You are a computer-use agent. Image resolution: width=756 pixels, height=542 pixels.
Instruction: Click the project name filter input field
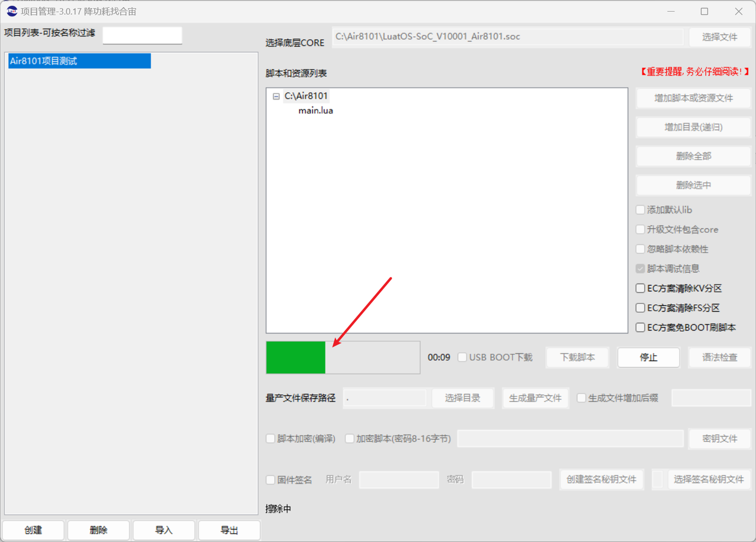coord(142,35)
